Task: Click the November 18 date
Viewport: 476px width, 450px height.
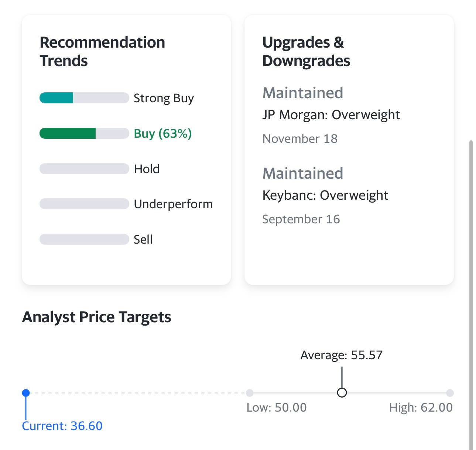Action: [x=300, y=139]
